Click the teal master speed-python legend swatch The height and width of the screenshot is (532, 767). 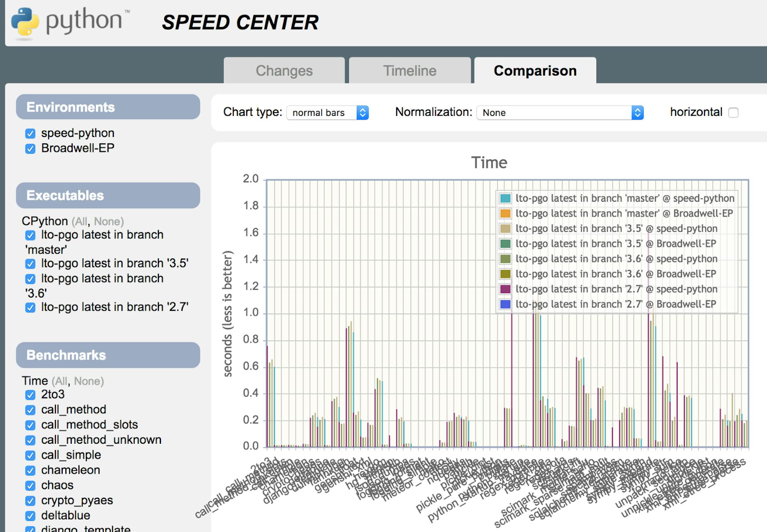click(505, 199)
